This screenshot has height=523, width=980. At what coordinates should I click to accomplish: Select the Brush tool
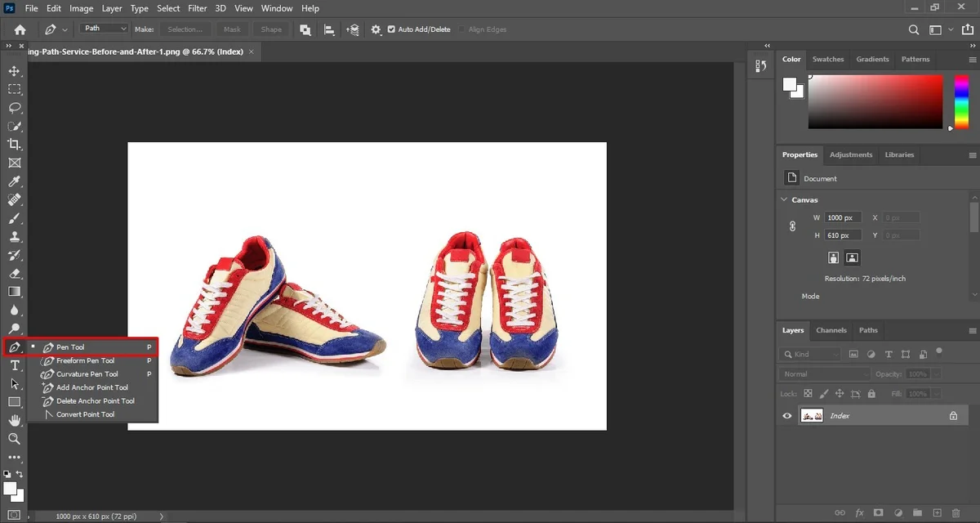[14, 218]
